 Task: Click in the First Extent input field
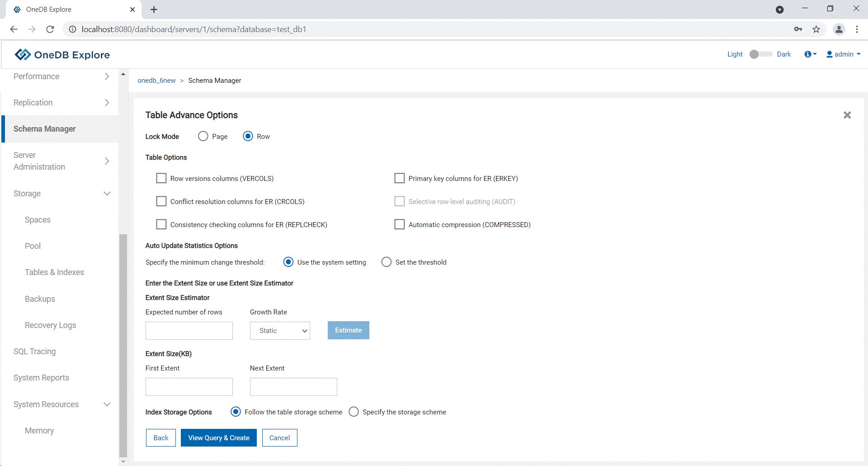(189, 387)
